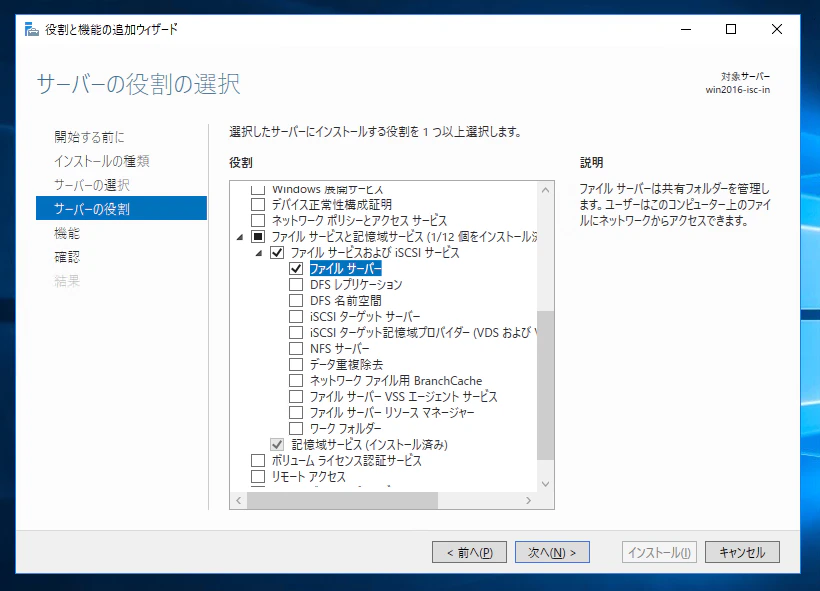Enable iSCSI ターゲット記憶域プロバイダー checkbox
This screenshot has height=591, width=820.
coord(296,333)
